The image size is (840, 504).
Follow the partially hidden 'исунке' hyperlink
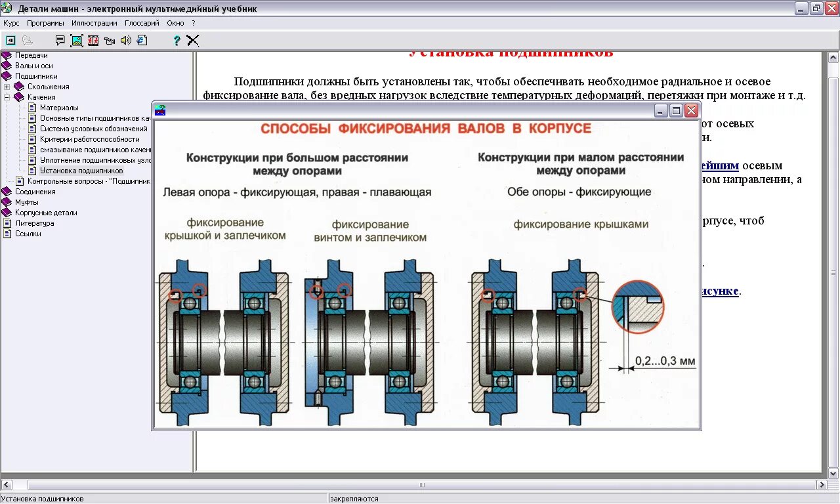[x=721, y=291]
